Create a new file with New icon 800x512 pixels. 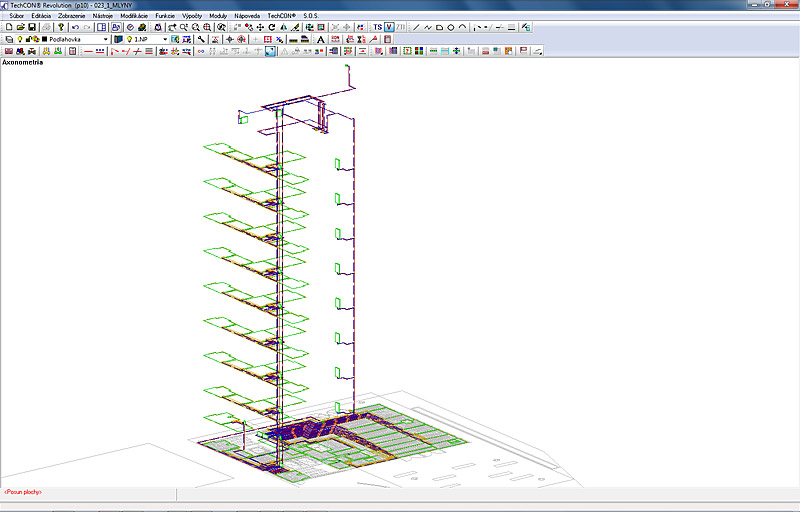click(x=9, y=27)
